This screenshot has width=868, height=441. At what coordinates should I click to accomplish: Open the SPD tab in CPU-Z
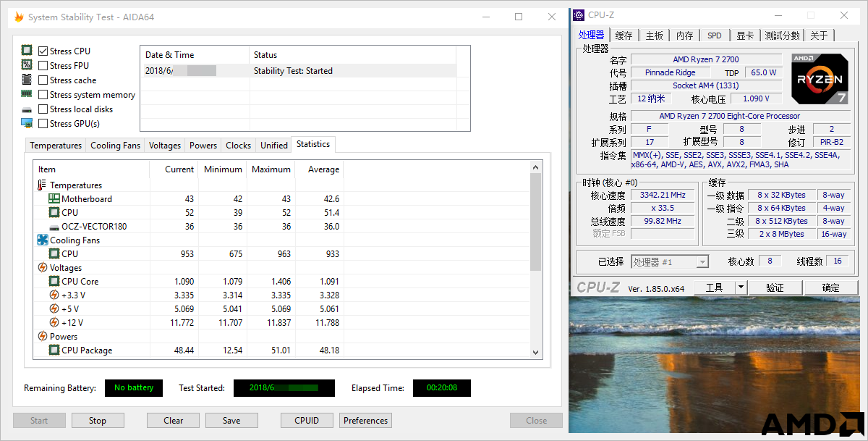pos(715,35)
